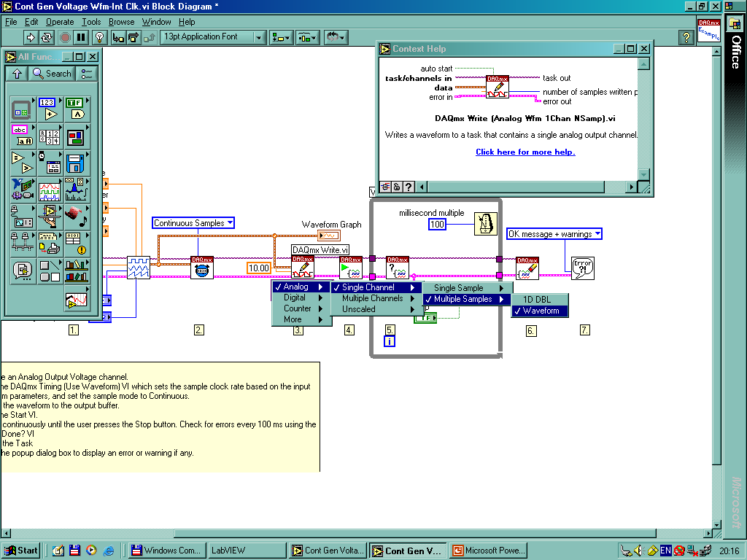Toggle Highlight Execution light bulb
This screenshot has height=560, width=747.
tap(99, 36)
